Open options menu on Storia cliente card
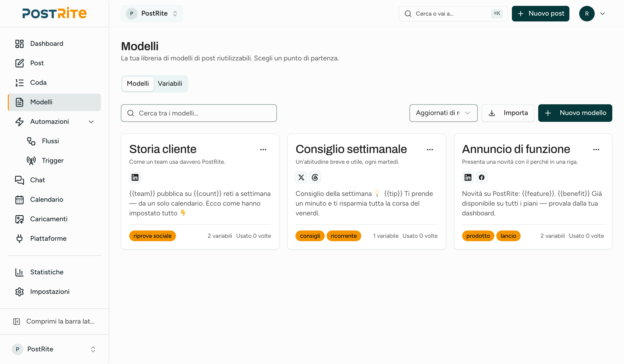This screenshot has height=364, width=624. pyautogui.click(x=263, y=150)
